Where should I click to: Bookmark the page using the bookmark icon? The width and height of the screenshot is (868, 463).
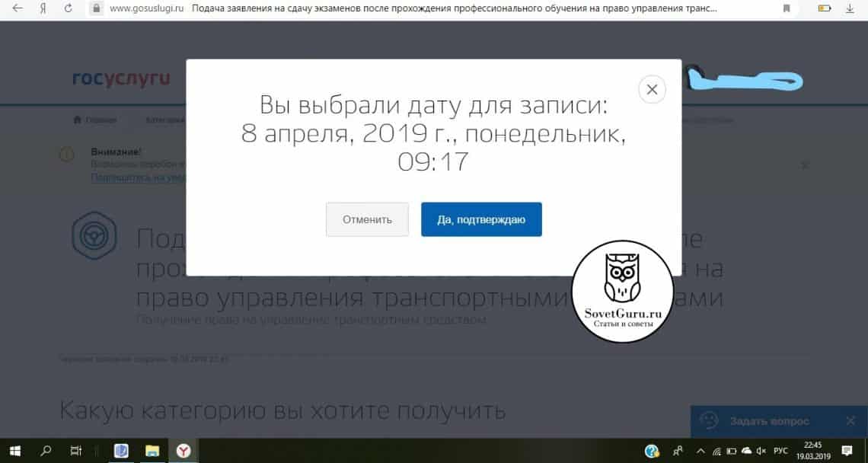[x=786, y=9]
